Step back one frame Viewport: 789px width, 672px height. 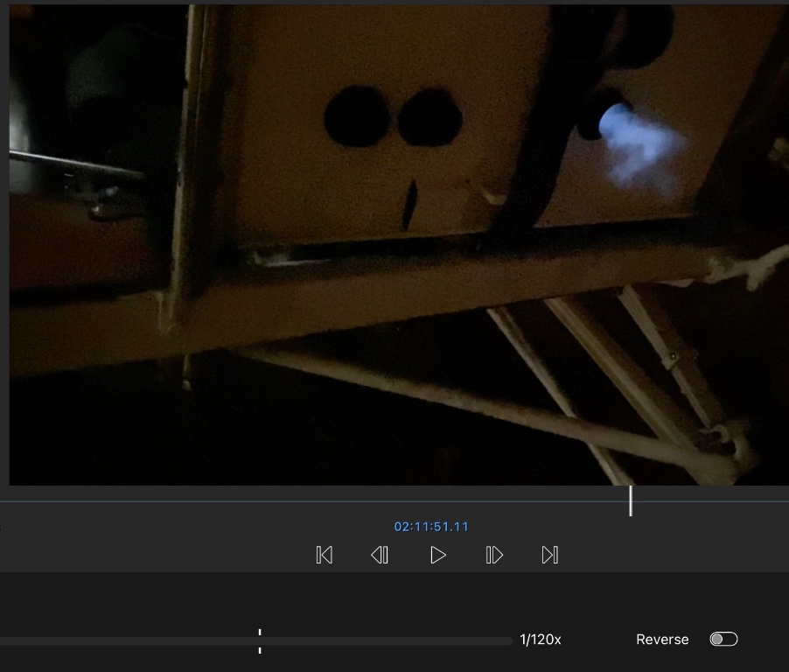(380, 555)
